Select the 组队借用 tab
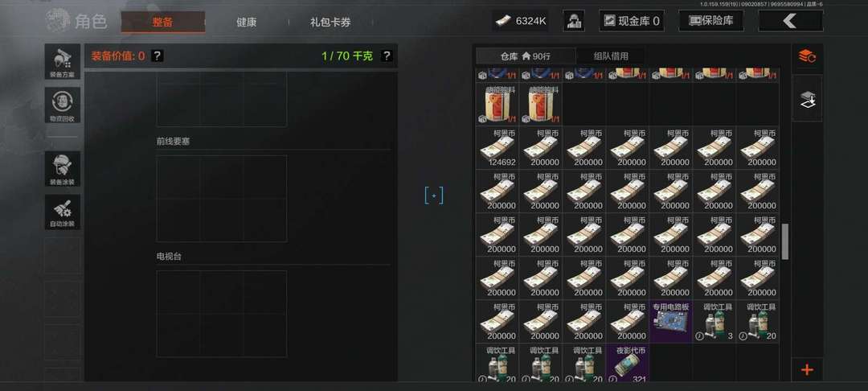This screenshot has height=391, width=868. click(x=611, y=56)
